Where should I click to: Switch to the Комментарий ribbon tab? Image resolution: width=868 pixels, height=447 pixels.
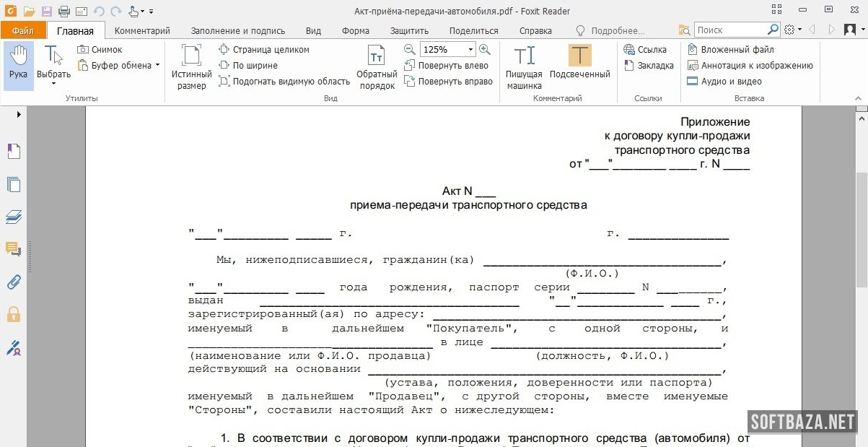[142, 30]
